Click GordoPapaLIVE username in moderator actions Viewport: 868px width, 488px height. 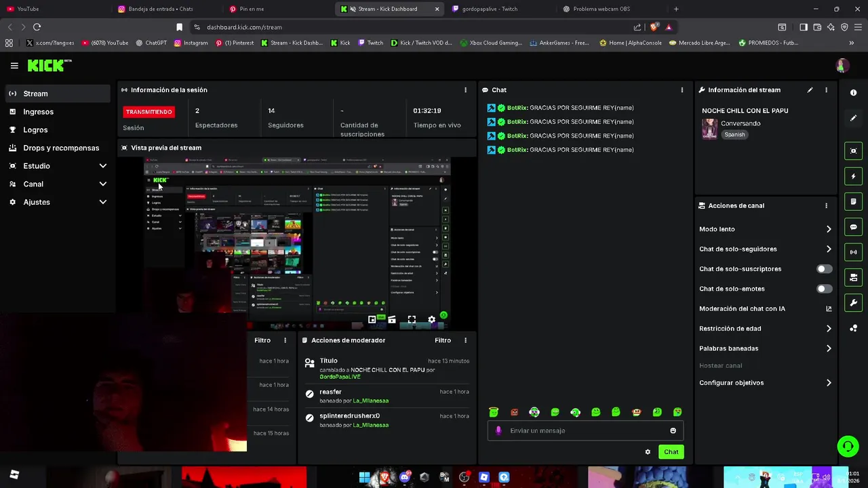coord(340,377)
